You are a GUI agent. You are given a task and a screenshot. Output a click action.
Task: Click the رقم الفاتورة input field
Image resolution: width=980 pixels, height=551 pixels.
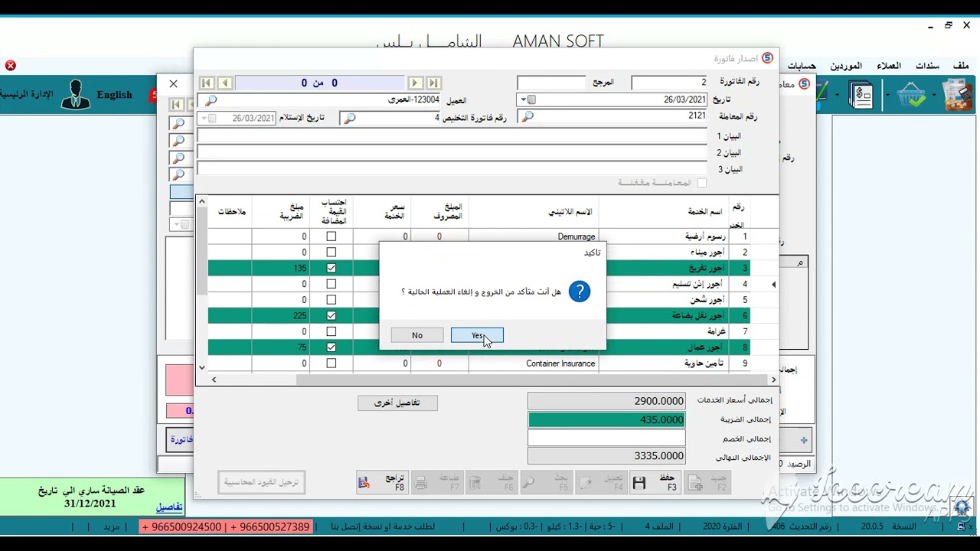pos(668,82)
